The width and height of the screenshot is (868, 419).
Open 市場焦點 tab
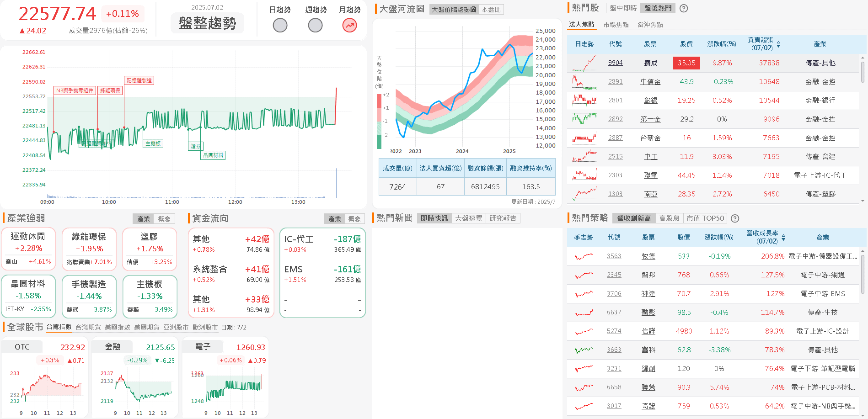tap(616, 25)
